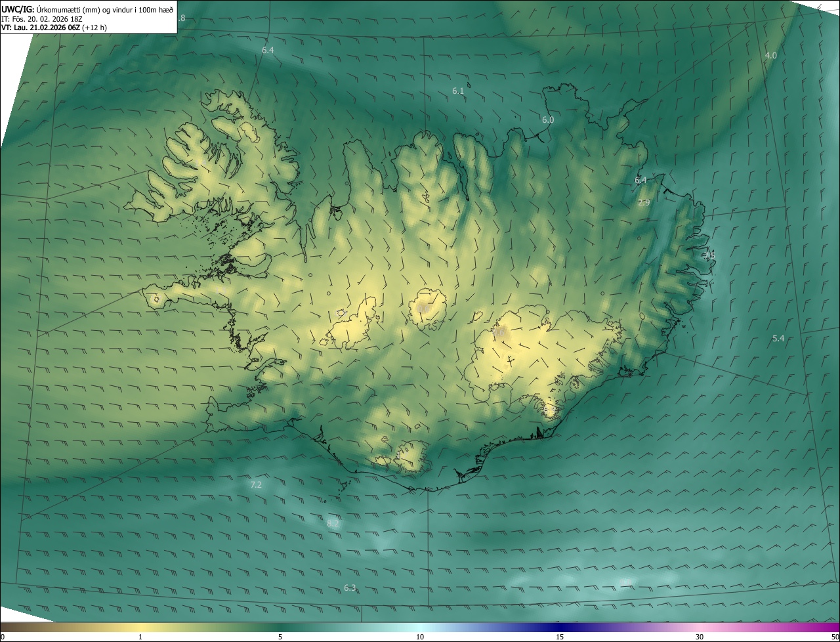Click the '6.4' label directly above '2.9'

click(x=641, y=181)
